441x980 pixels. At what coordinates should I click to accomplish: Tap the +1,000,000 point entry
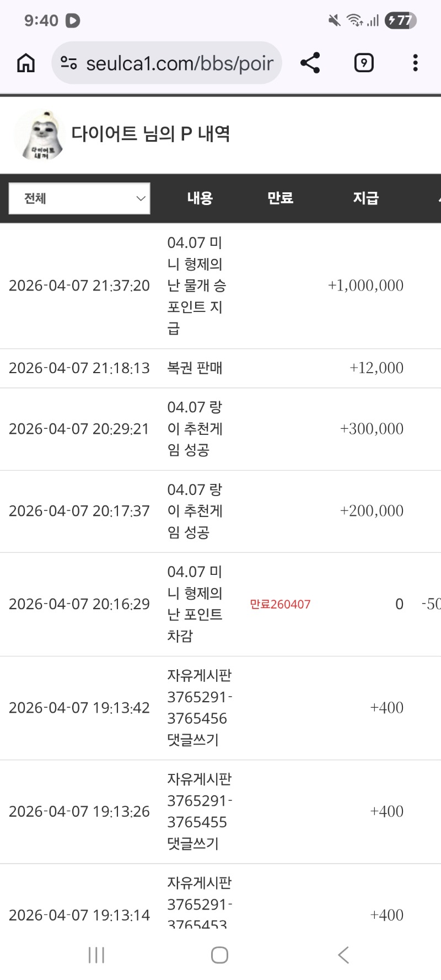(x=365, y=286)
